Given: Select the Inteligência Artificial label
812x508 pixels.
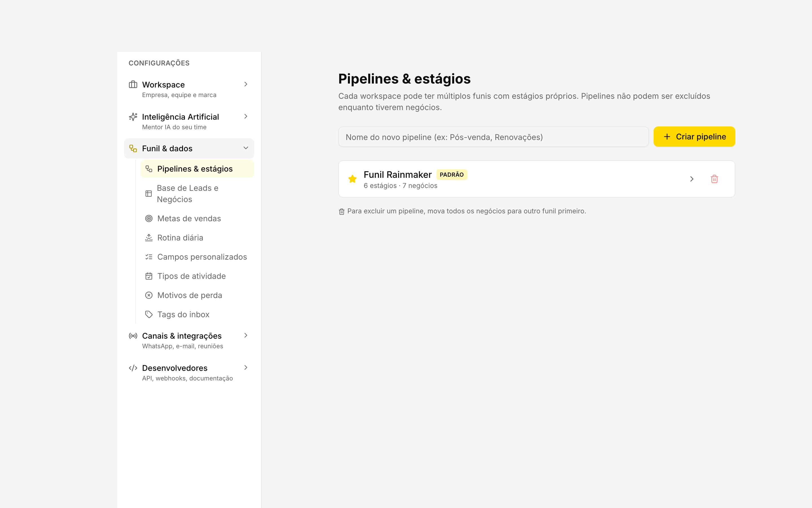Looking at the screenshot, I should (x=180, y=117).
